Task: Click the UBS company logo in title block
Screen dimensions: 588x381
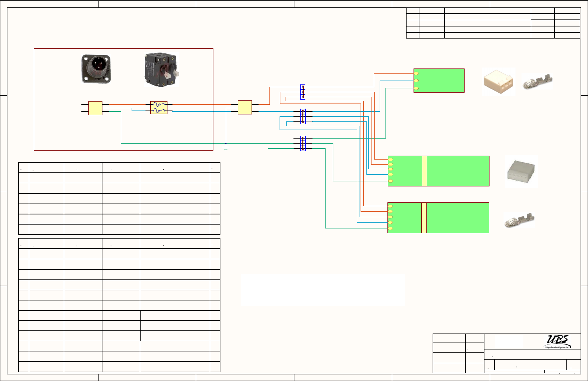Action: pyautogui.click(x=558, y=342)
